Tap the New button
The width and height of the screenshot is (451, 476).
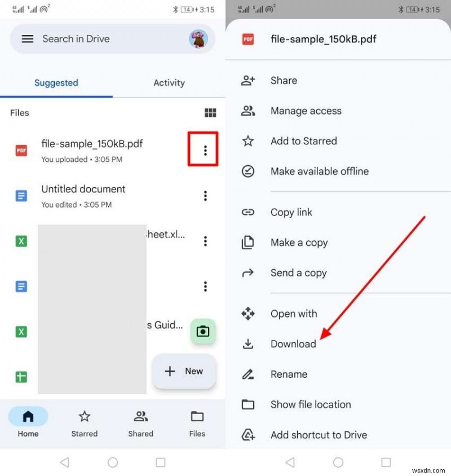pyautogui.click(x=184, y=371)
